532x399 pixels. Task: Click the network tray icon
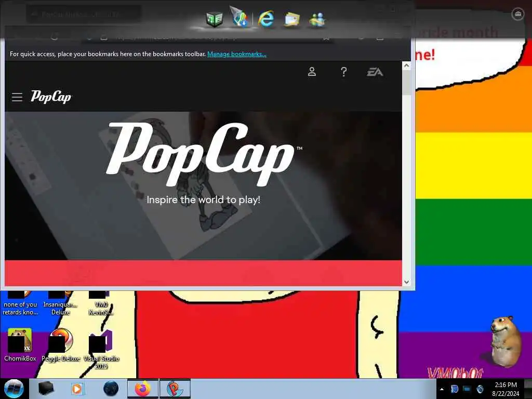point(467,389)
